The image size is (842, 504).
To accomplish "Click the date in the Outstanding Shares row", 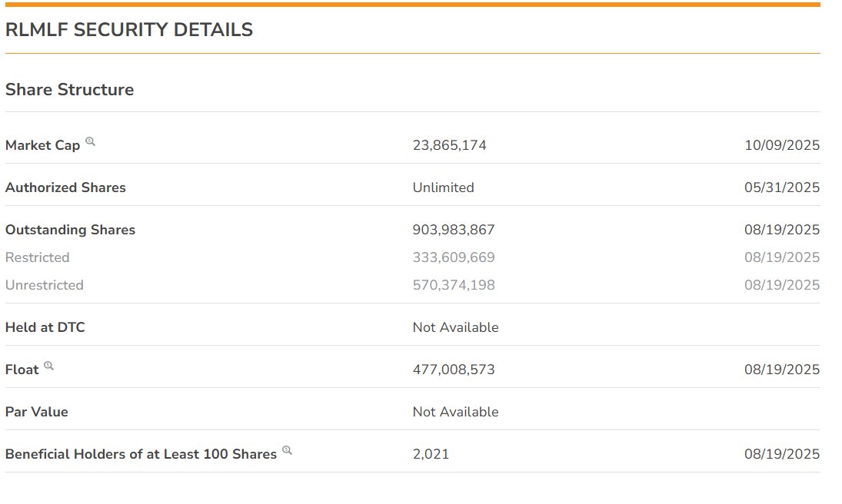I will pyautogui.click(x=782, y=230).
